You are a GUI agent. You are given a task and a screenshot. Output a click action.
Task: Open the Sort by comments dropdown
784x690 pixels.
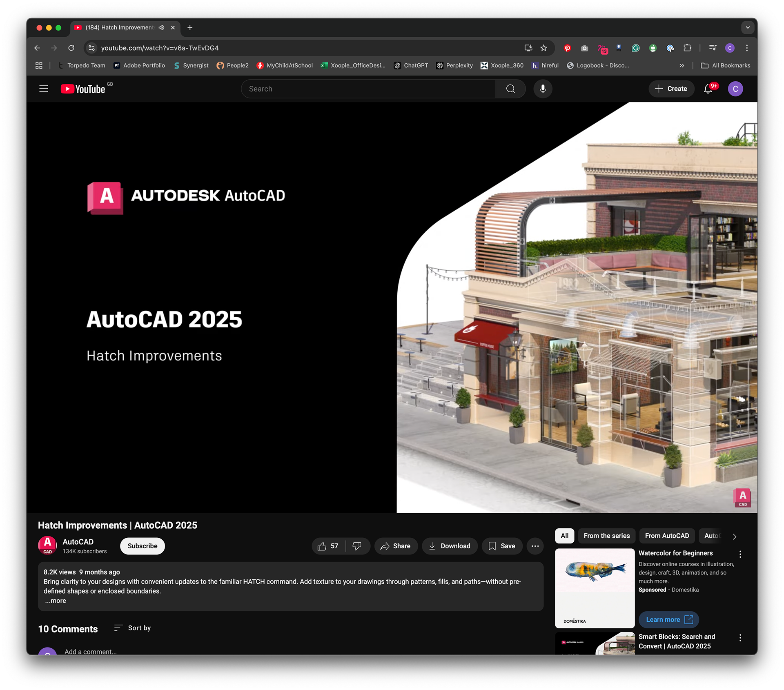(x=133, y=628)
